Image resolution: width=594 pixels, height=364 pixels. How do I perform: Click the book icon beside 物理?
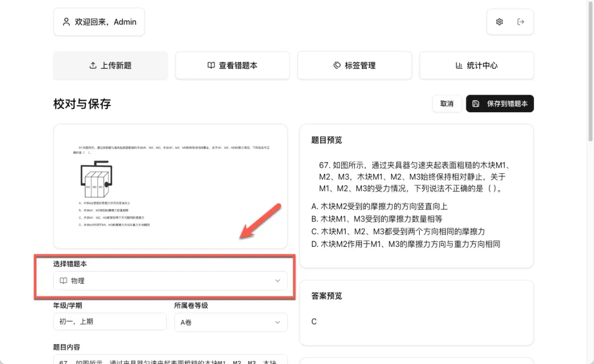(63, 280)
